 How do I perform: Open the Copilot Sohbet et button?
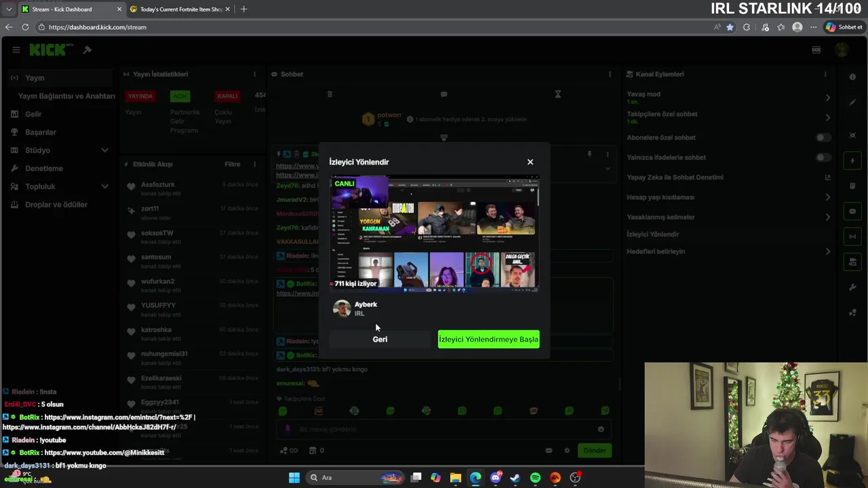[x=844, y=27]
